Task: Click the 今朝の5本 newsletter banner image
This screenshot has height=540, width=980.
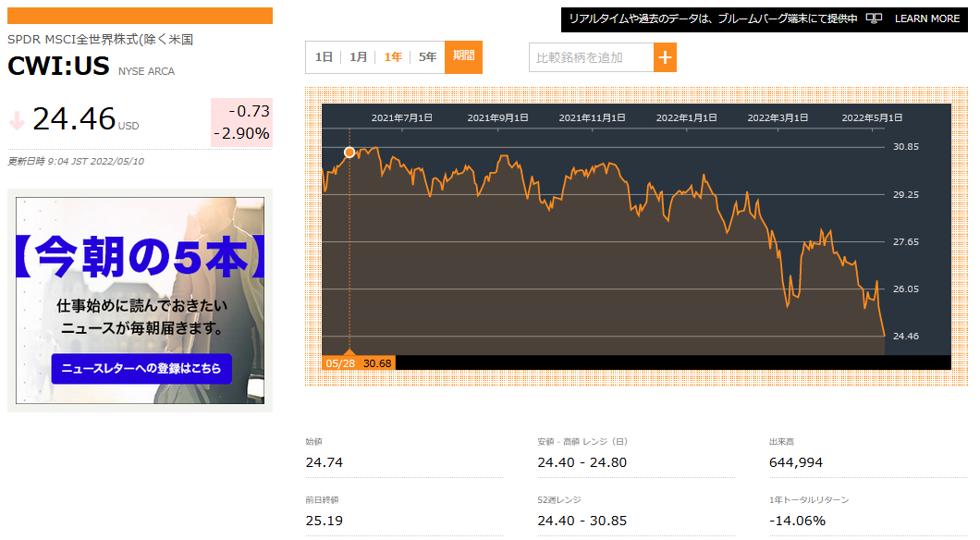Action: [140, 301]
